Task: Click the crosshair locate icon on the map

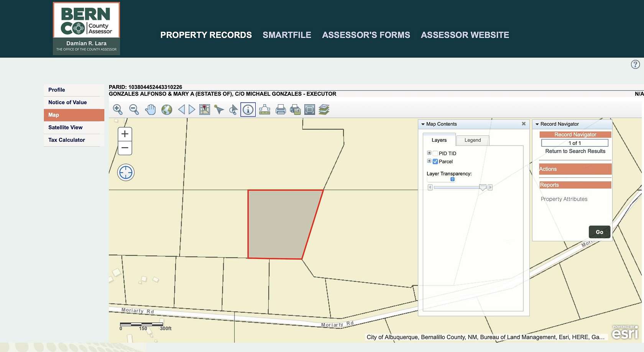Action: pyautogui.click(x=125, y=172)
